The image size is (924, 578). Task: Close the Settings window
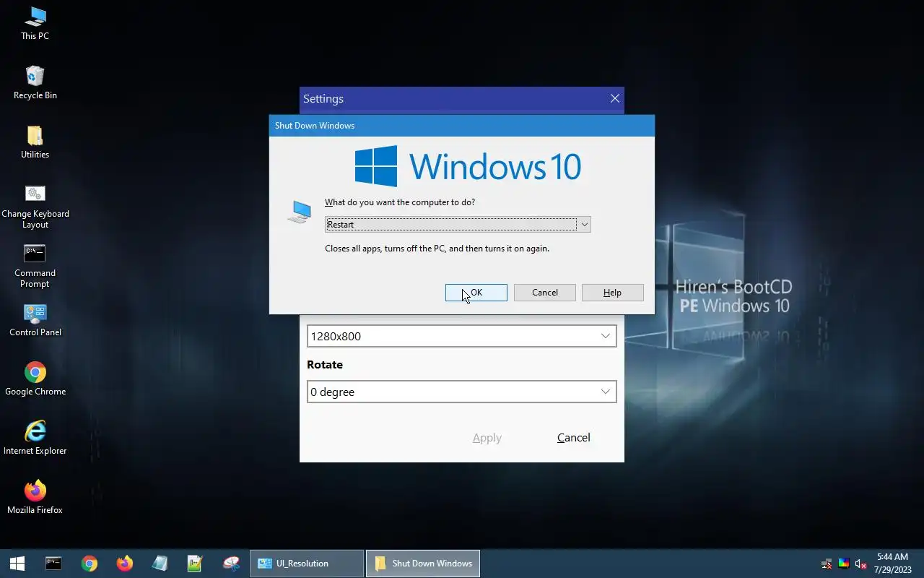tap(615, 98)
